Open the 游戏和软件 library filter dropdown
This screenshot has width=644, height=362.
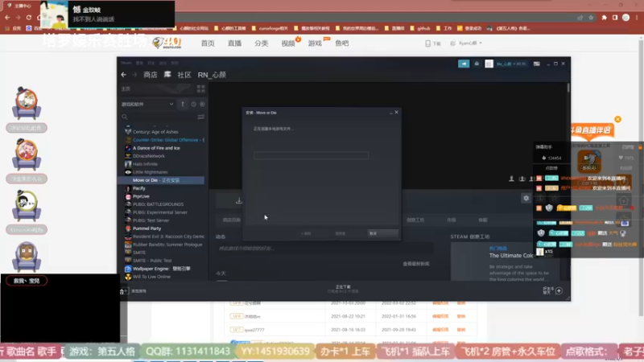point(147,105)
